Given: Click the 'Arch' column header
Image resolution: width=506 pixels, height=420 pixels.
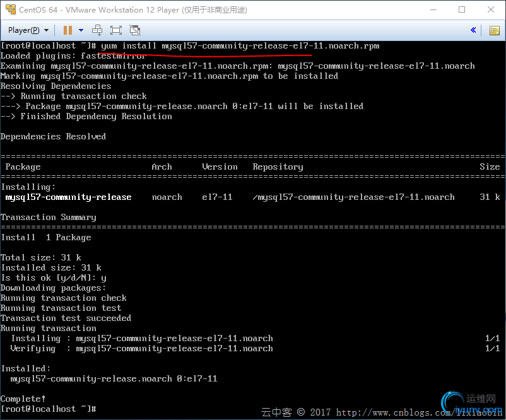Looking at the screenshot, I should [x=162, y=166].
